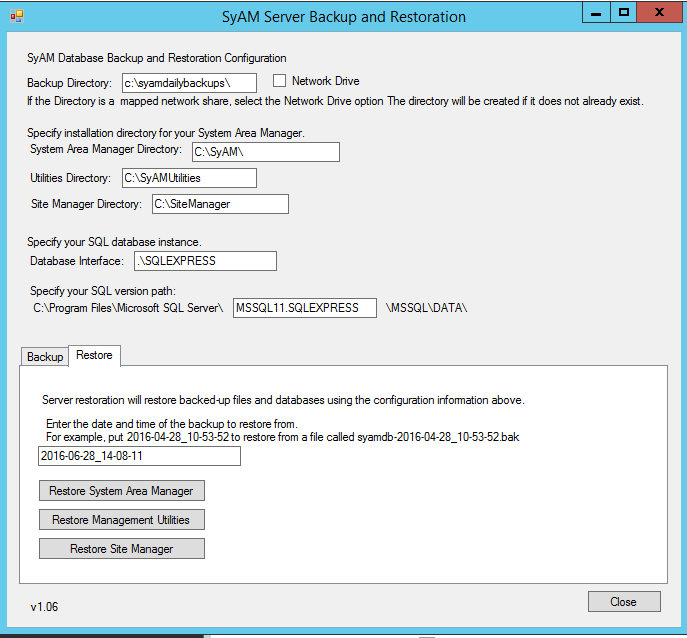Focus the Backup Directory text field
Image resolution: width=687 pixels, height=638 pixels.
189,83
